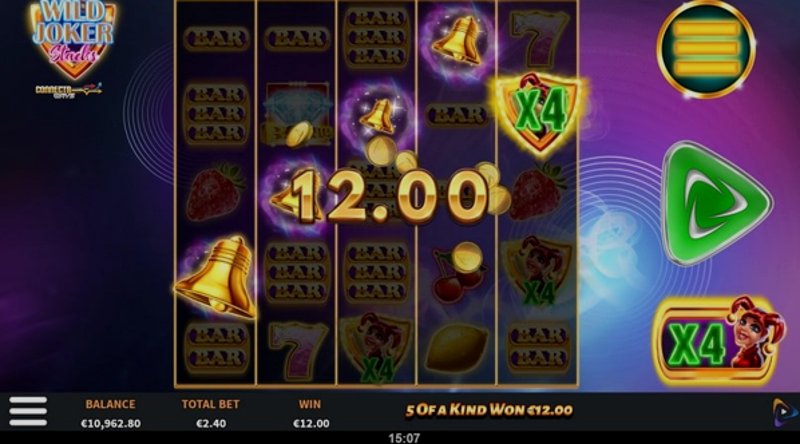Click the Total Bet amount €2.40
This screenshot has width=800, height=444.
point(211,424)
